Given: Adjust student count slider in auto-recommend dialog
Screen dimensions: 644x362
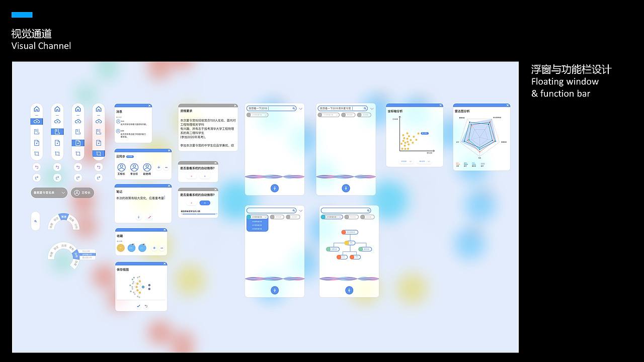Looking at the screenshot, I should [x=199, y=214].
